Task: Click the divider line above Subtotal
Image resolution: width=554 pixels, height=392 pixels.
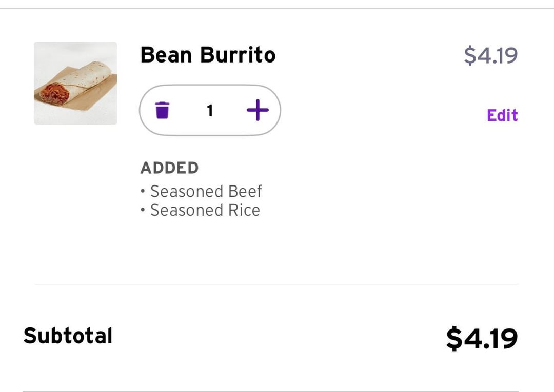Action: point(277,284)
